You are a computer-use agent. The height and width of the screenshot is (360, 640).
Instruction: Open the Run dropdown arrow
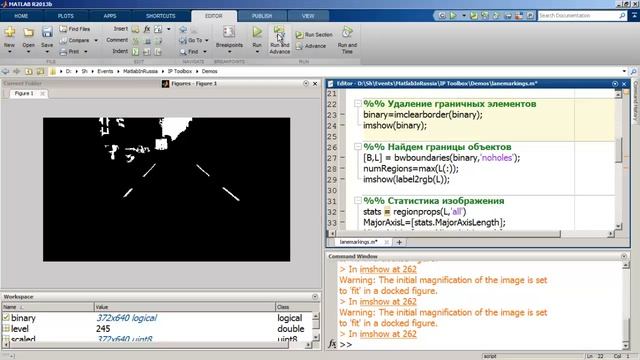(257, 52)
